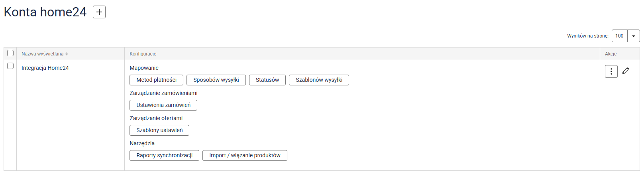Click the Akcje column header
Image resolution: width=644 pixels, height=174 pixels.
(x=611, y=54)
